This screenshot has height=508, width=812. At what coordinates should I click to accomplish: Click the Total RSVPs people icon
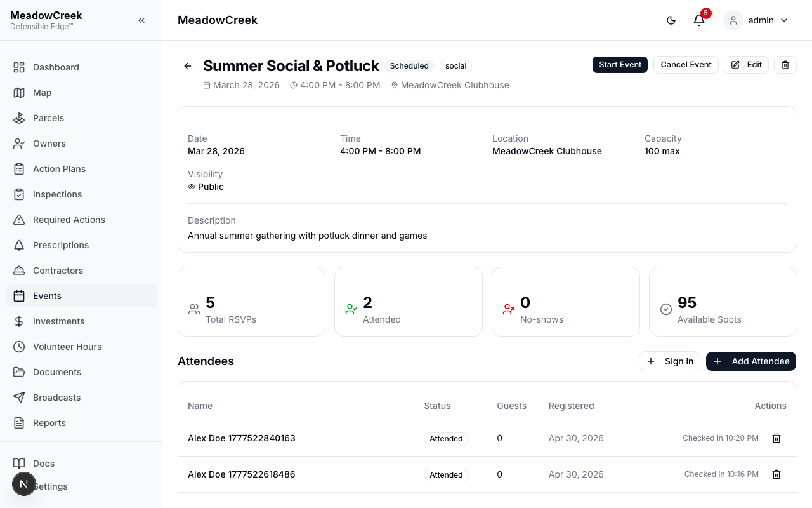(x=194, y=309)
